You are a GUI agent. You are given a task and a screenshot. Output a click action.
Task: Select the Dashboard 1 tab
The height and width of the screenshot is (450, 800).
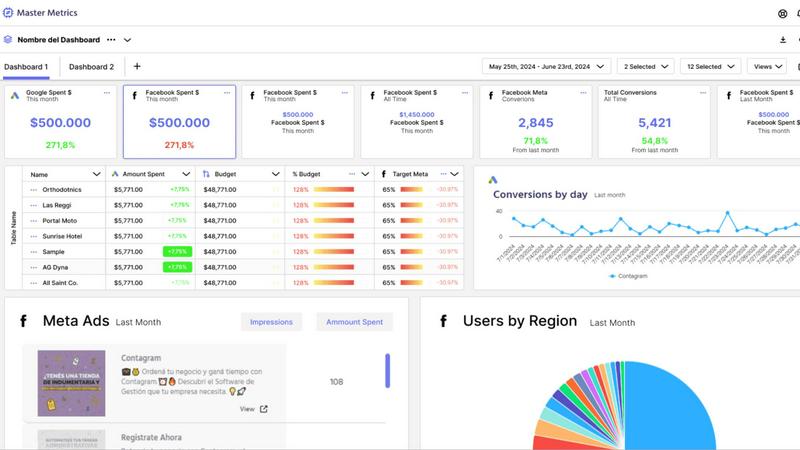pos(25,67)
